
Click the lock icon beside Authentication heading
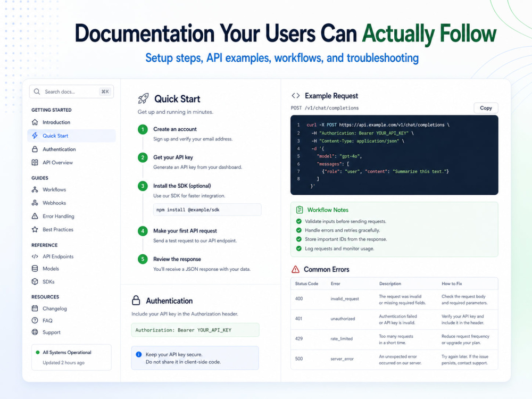click(x=136, y=300)
